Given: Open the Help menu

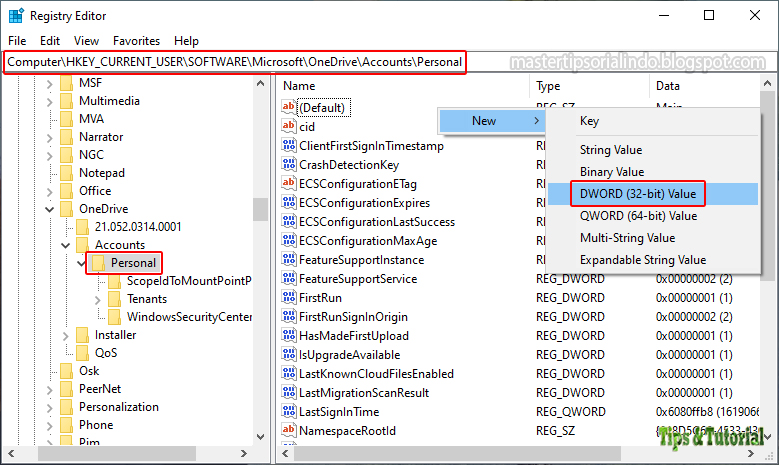Looking at the screenshot, I should pos(186,41).
